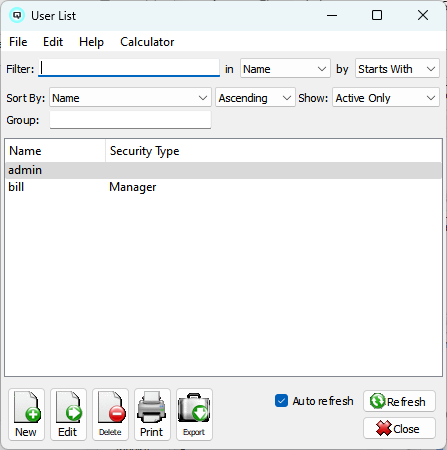447x450 pixels.
Task: Click inside the Filter text field
Action: click(129, 68)
